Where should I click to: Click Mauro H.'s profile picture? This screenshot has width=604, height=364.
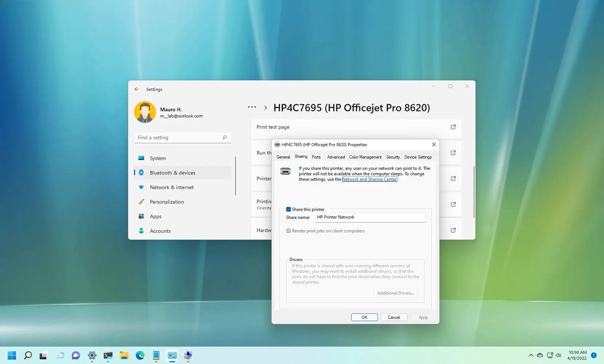coord(145,112)
